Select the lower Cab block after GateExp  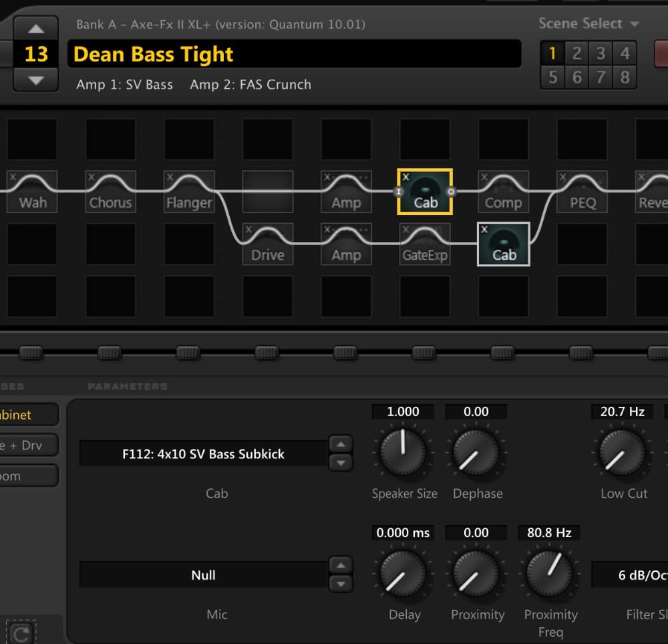point(504,244)
